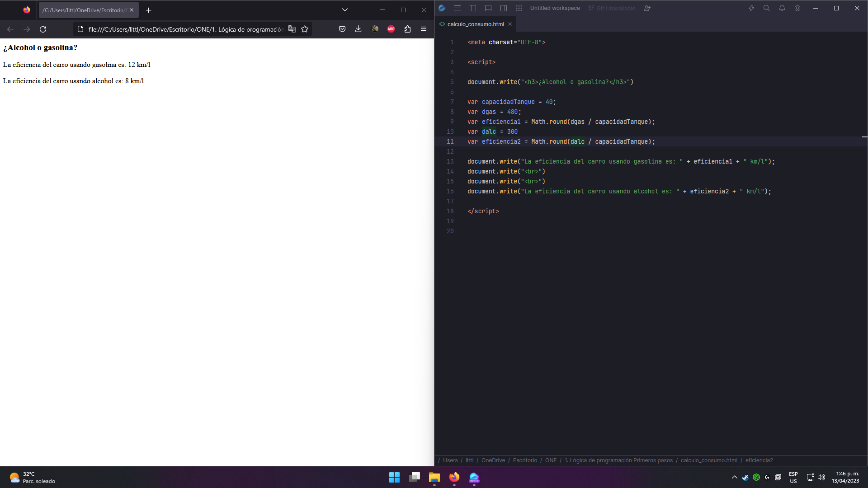868x488 pixels.
Task: Open Task View on the taskbar
Action: point(415,477)
